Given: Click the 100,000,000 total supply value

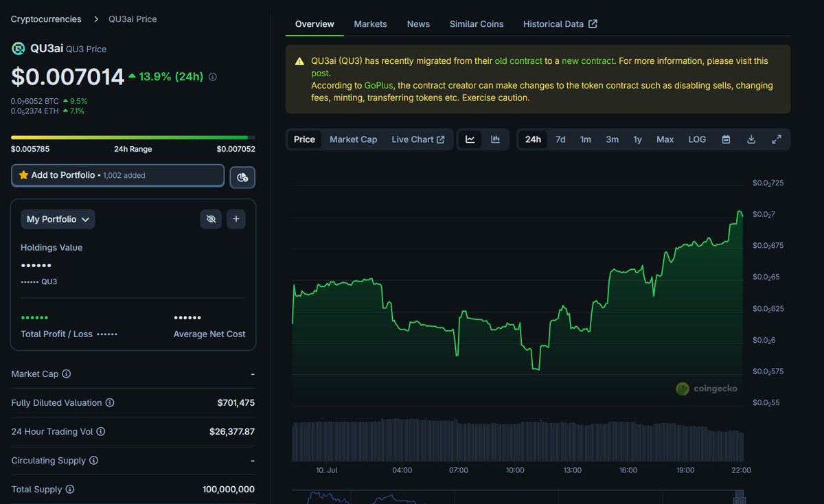Looking at the screenshot, I should [229, 490].
